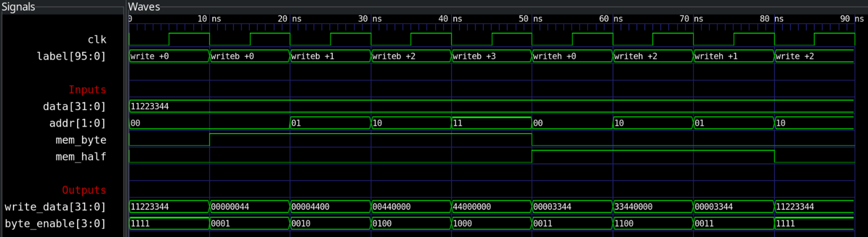868x237 pixels.
Task: Click the Waves panel header
Action: [144, 7]
